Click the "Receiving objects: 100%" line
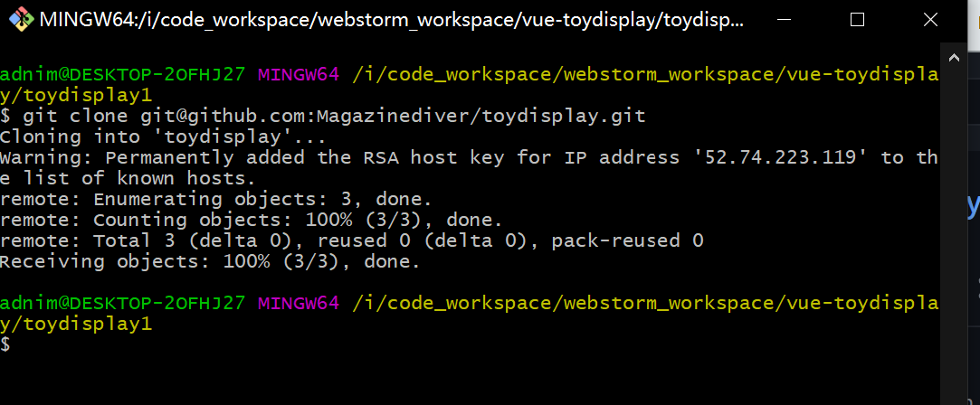 point(210,261)
